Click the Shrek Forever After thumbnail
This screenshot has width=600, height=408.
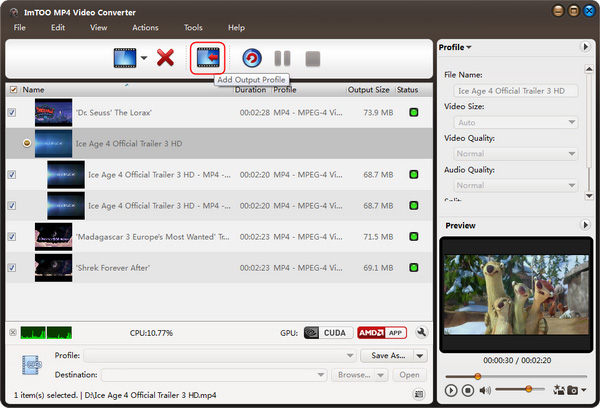point(53,268)
